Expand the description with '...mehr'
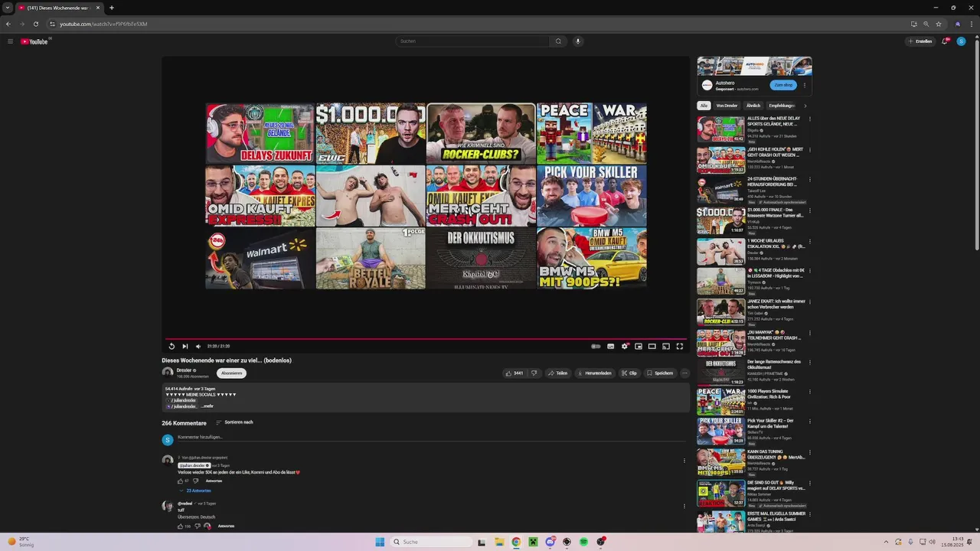 point(207,406)
